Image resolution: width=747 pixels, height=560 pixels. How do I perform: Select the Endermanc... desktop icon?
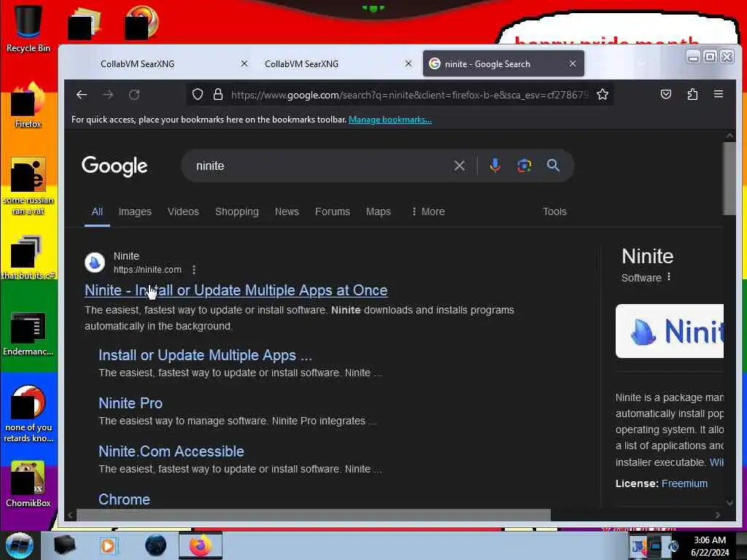28,333
